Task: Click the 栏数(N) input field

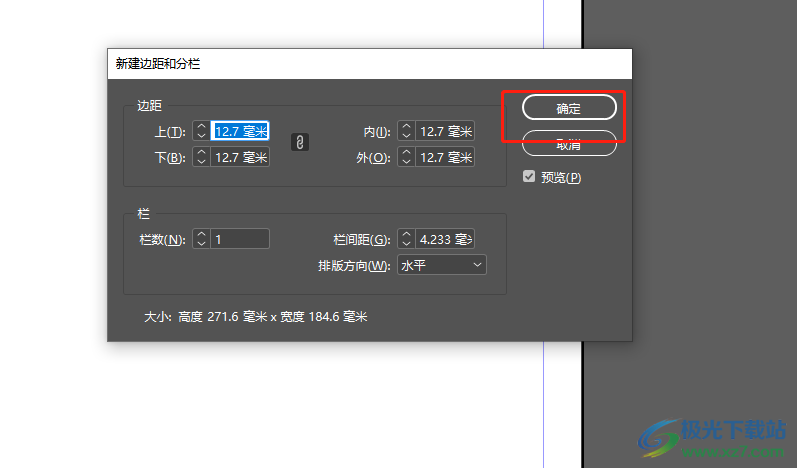Action: pyautogui.click(x=240, y=239)
